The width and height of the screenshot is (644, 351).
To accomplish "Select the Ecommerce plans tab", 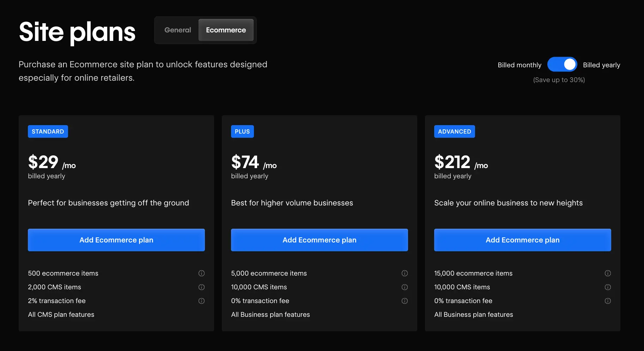I will (x=226, y=30).
